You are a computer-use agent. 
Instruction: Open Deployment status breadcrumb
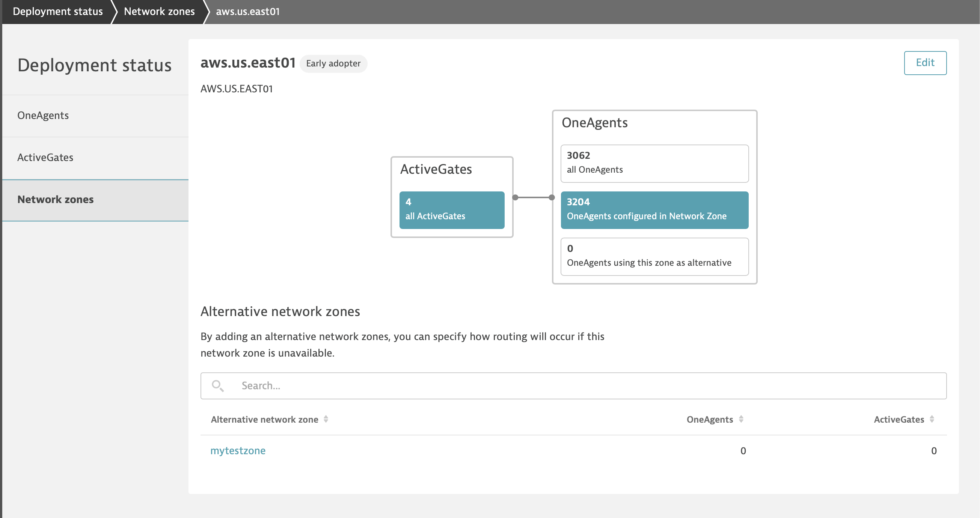tap(58, 11)
